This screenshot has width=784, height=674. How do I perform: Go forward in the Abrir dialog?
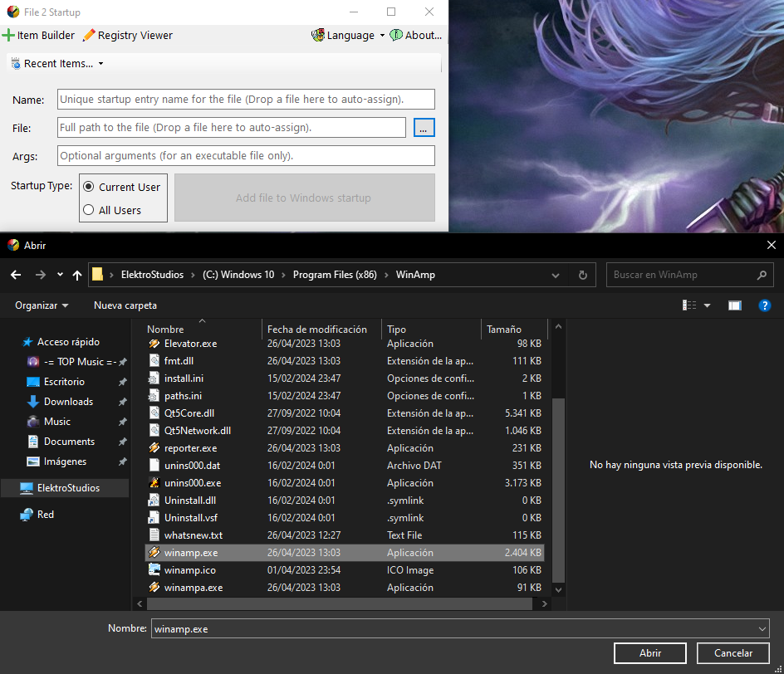pos(41,275)
